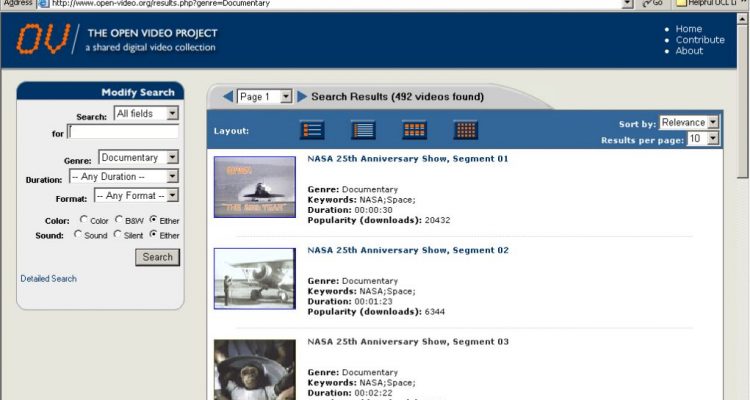Click the Popularity value 20432

coord(437,221)
